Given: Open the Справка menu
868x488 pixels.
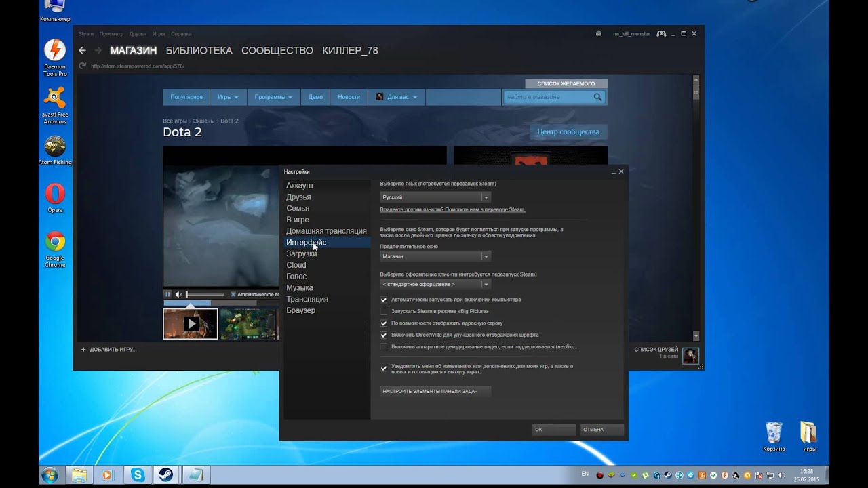Looking at the screenshot, I should [181, 33].
